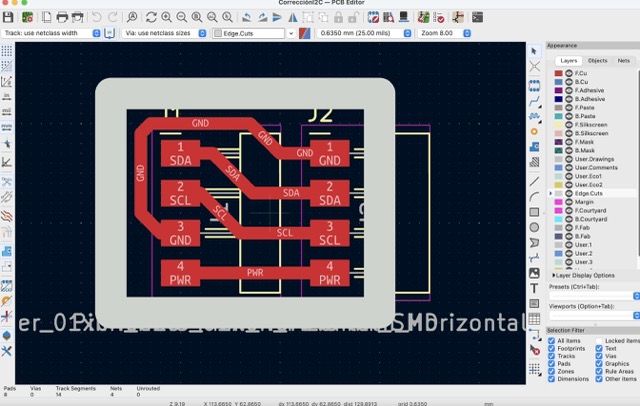Image resolution: width=640 pixels, height=406 pixels.
Task: Open the Zoom 8.00 dropdown
Action: point(444,33)
